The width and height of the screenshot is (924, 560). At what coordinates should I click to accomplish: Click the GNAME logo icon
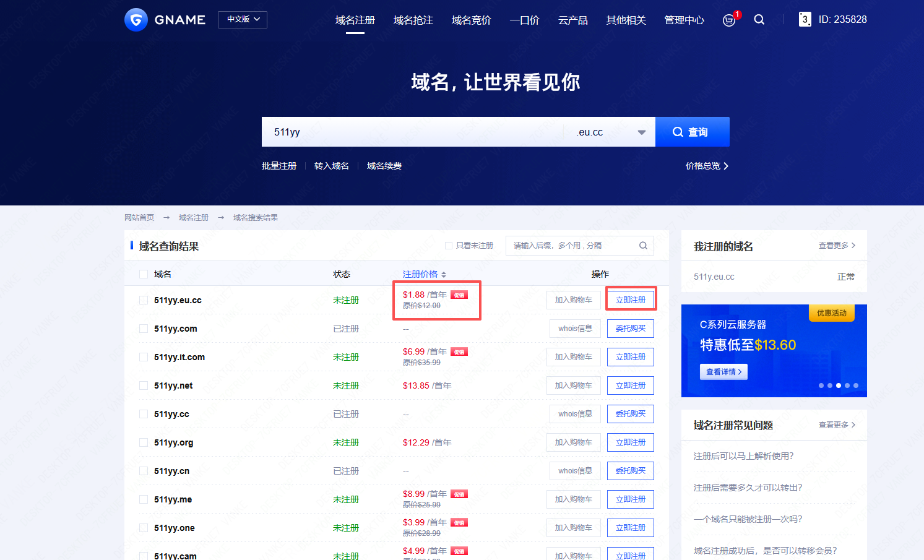[x=136, y=20]
